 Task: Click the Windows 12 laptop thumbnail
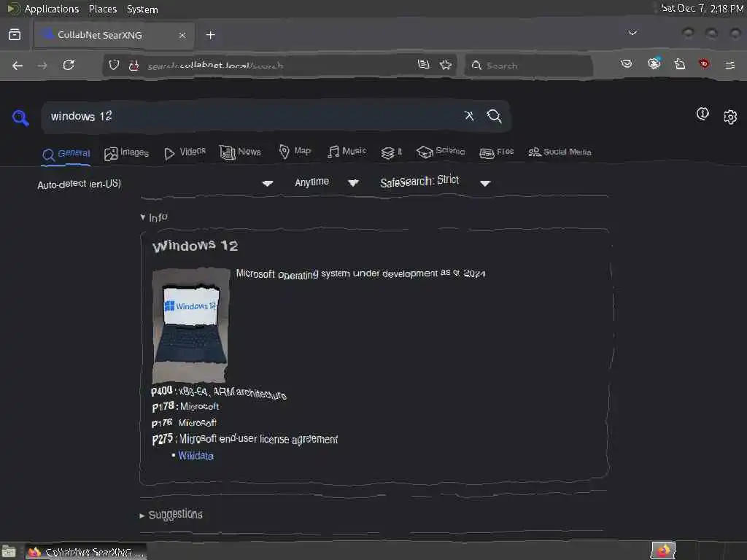[190, 326]
